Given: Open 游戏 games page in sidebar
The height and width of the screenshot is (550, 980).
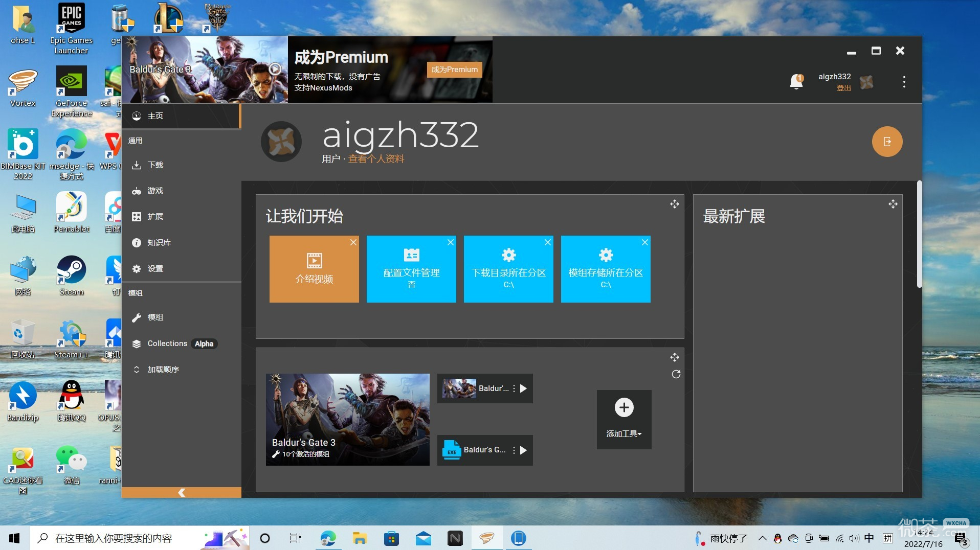Looking at the screenshot, I should point(181,191).
